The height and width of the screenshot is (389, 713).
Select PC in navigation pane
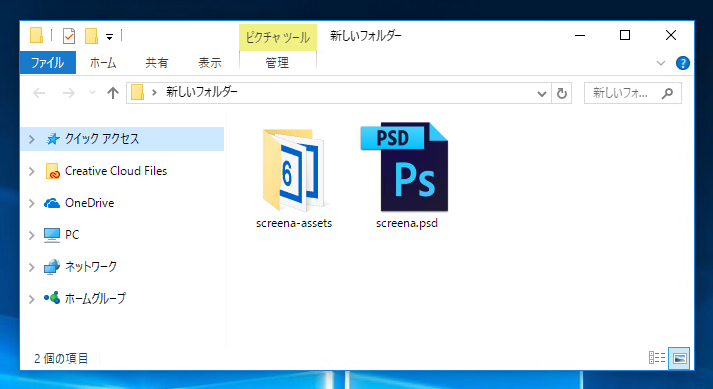[x=72, y=234]
